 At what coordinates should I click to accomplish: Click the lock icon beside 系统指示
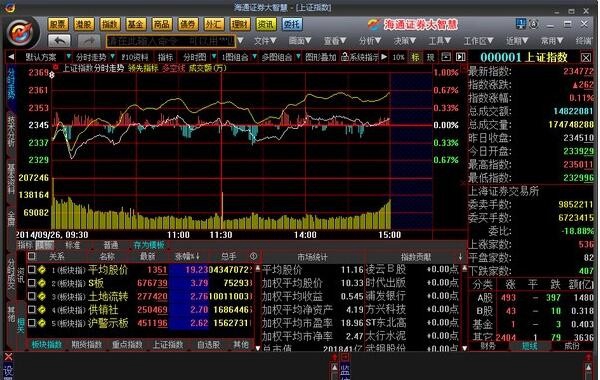(344, 57)
